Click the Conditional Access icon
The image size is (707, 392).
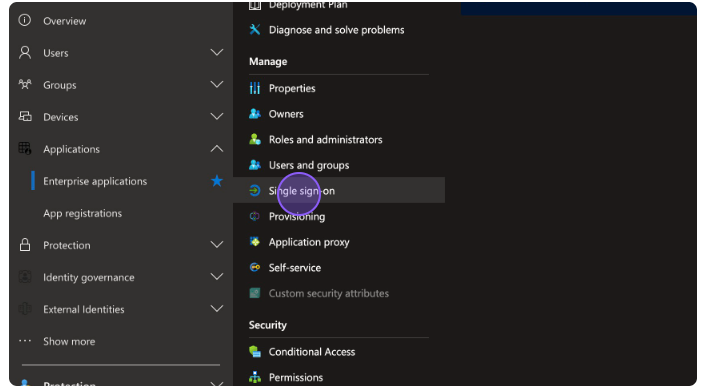click(255, 351)
